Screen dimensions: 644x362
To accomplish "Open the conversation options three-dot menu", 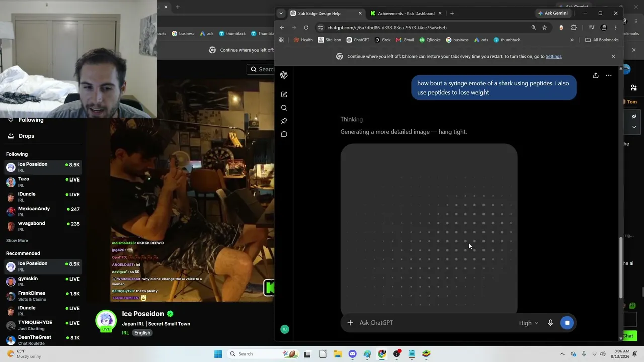I will 608,75.
